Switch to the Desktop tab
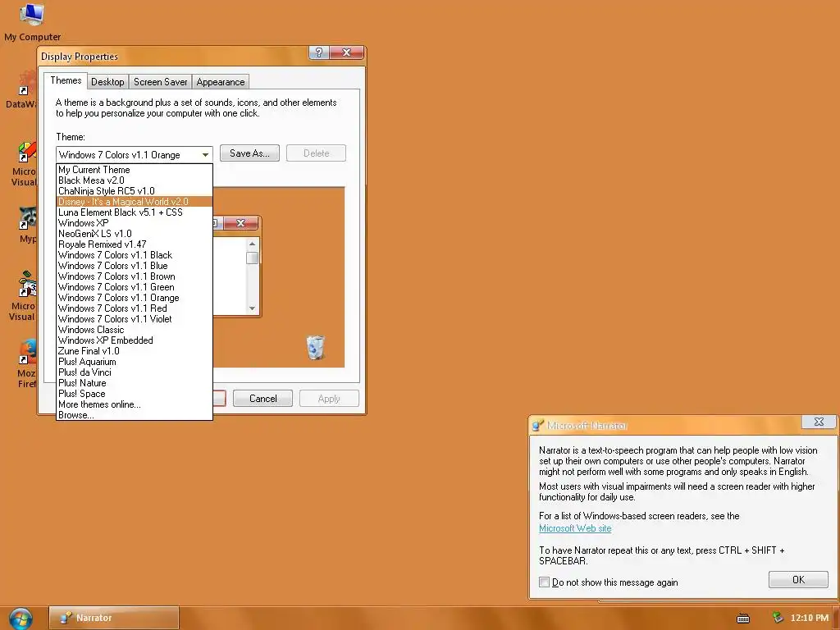The image size is (840, 630). 107,82
